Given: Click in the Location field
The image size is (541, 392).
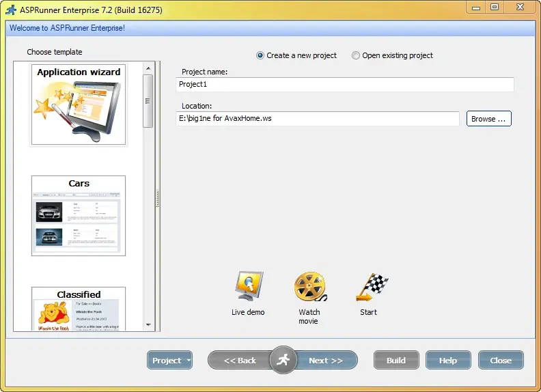Looking at the screenshot, I should click(318, 118).
